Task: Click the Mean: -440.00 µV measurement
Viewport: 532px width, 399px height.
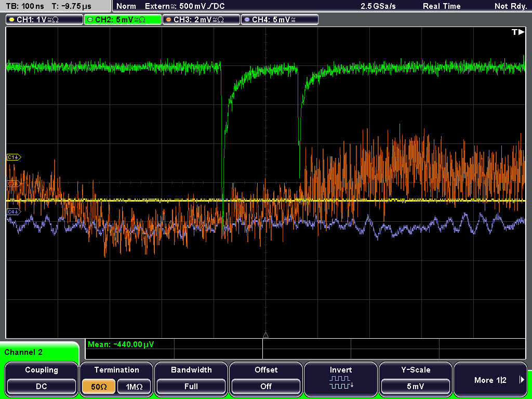Action: pyautogui.click(x=121, y=344)
